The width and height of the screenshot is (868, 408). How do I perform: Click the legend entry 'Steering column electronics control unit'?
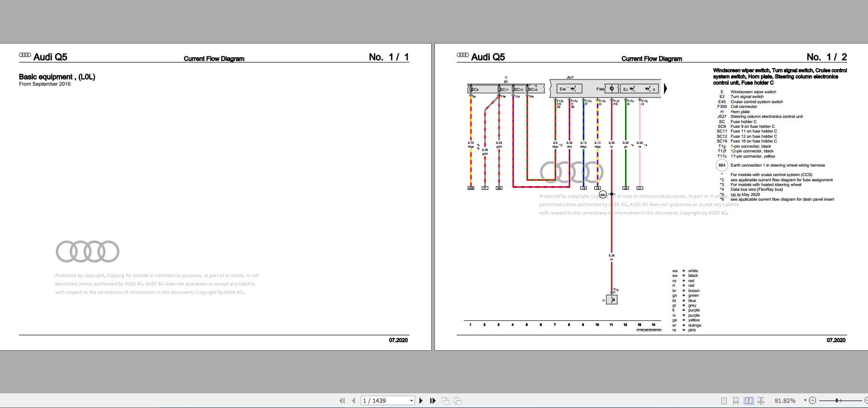pos(766,116)
